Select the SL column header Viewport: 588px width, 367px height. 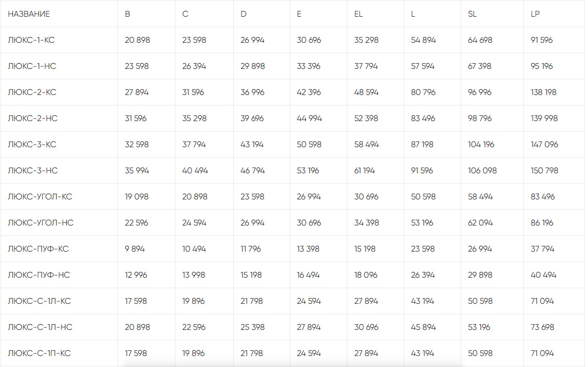[472, 14]
